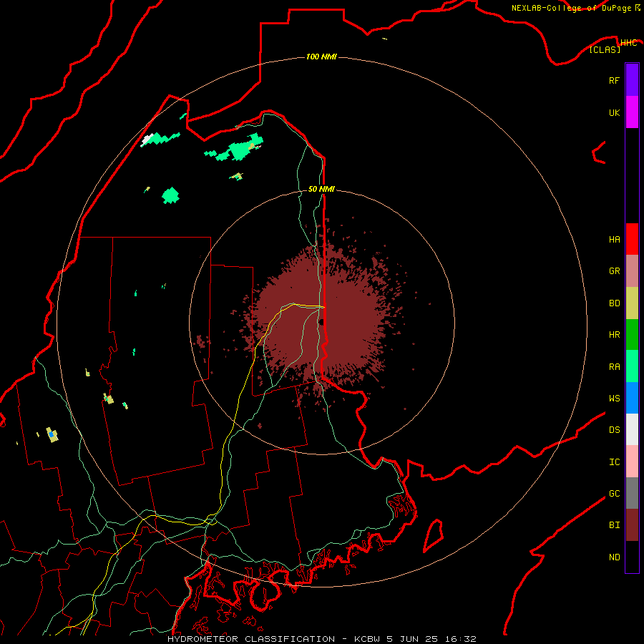
Task: Click the RF legend label
Action: [614, 80]
